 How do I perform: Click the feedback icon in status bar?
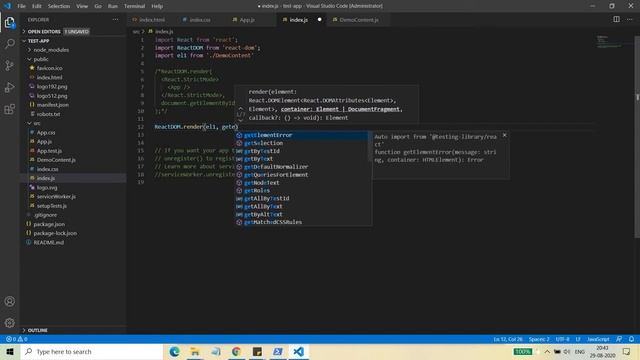coord(619,339)
